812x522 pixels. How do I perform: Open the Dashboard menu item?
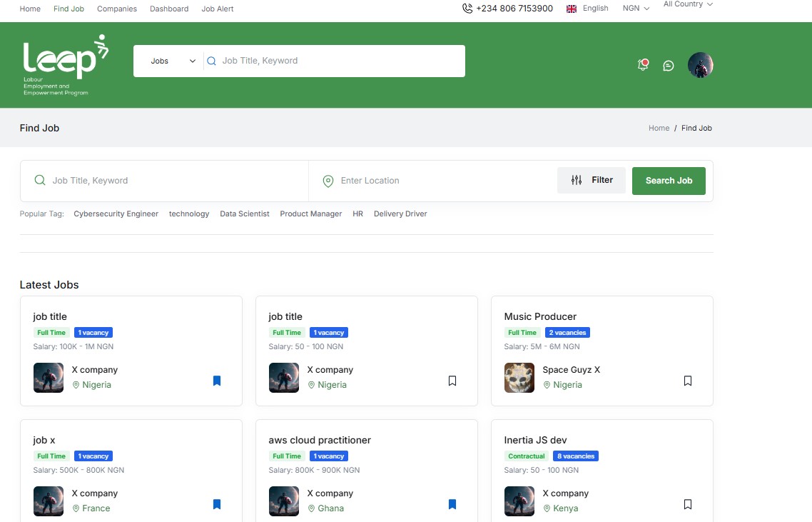169,9
